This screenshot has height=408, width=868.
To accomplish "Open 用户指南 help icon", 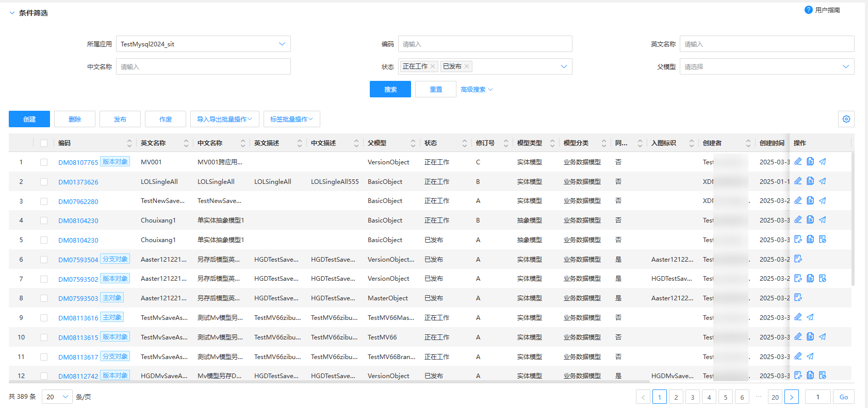I will [x=809, y=10].
